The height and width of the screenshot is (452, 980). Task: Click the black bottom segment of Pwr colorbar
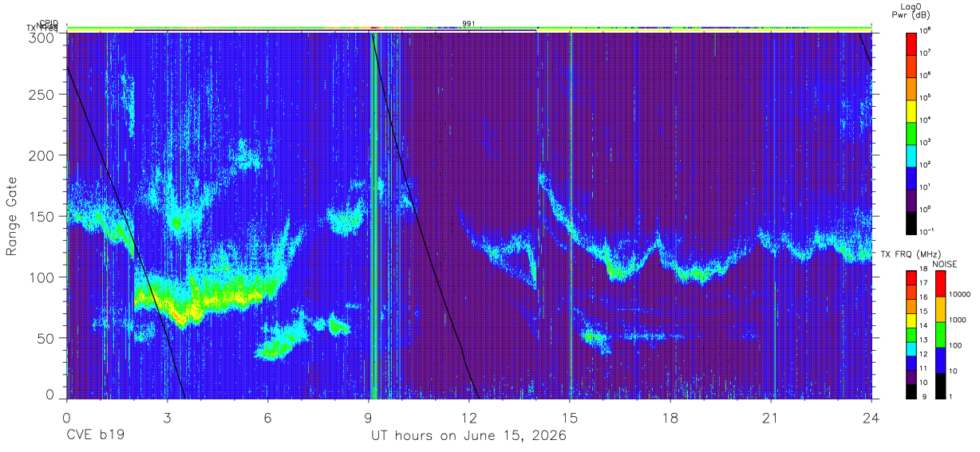tap(912, 223)
